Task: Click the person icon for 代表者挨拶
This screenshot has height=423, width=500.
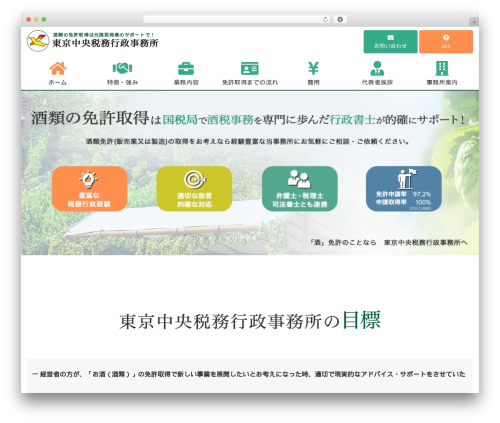Action: [x=377, y=68]
